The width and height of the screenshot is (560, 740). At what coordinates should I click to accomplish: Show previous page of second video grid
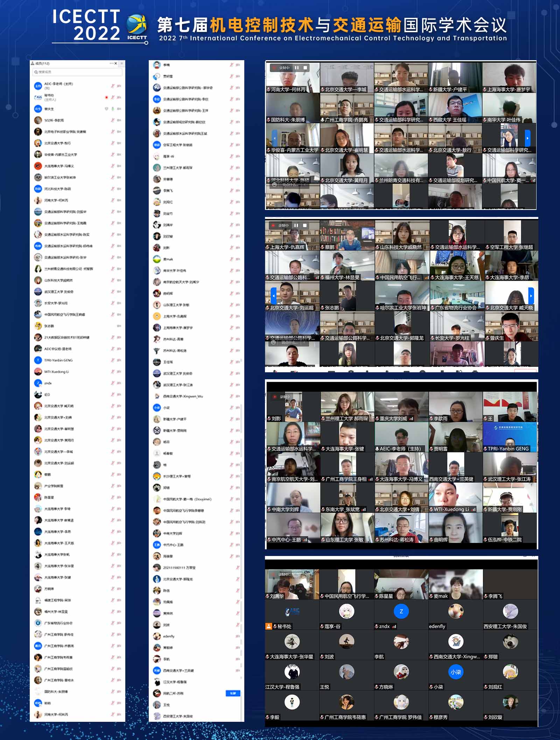(274, 296)
